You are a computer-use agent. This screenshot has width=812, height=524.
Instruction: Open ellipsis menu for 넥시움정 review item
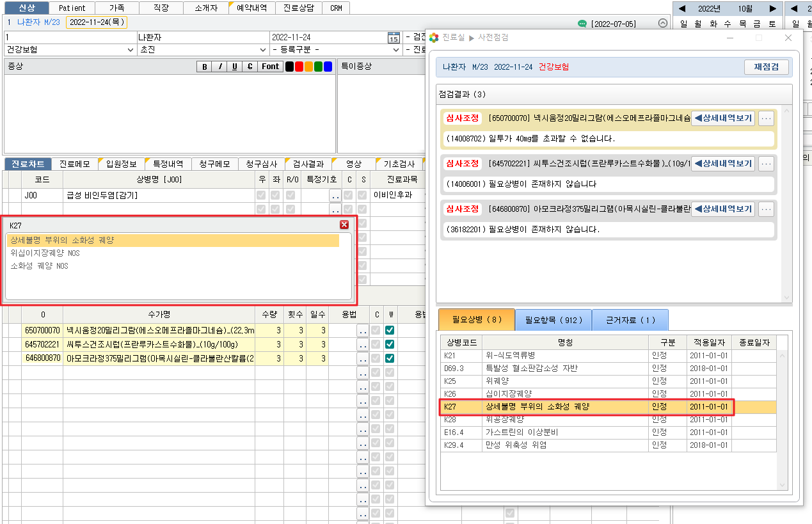click(x=766, y=118)
